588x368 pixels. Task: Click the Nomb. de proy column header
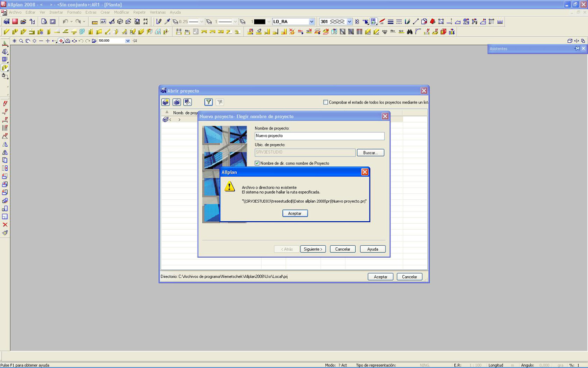click(x=185, y=113)
